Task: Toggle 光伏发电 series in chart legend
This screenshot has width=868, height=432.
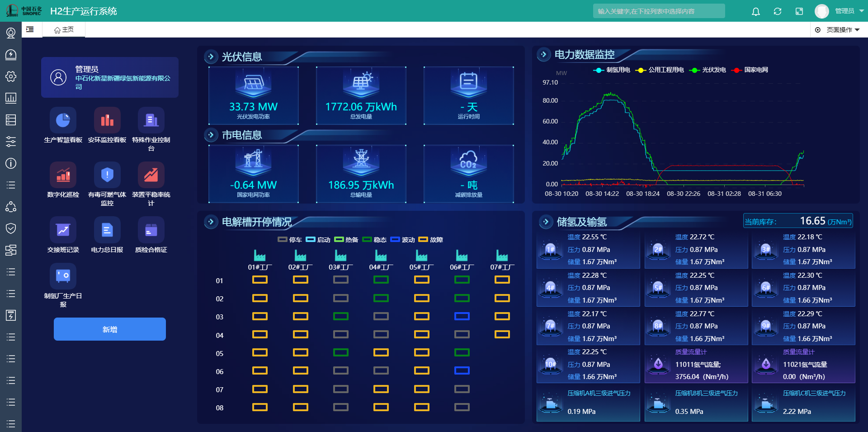Action: coord(708,70)
